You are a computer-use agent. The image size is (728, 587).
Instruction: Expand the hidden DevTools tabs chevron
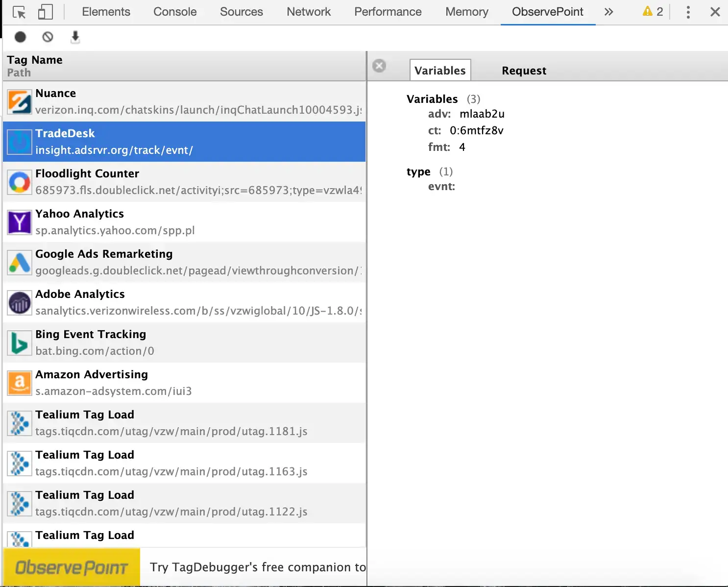point(608,12)
